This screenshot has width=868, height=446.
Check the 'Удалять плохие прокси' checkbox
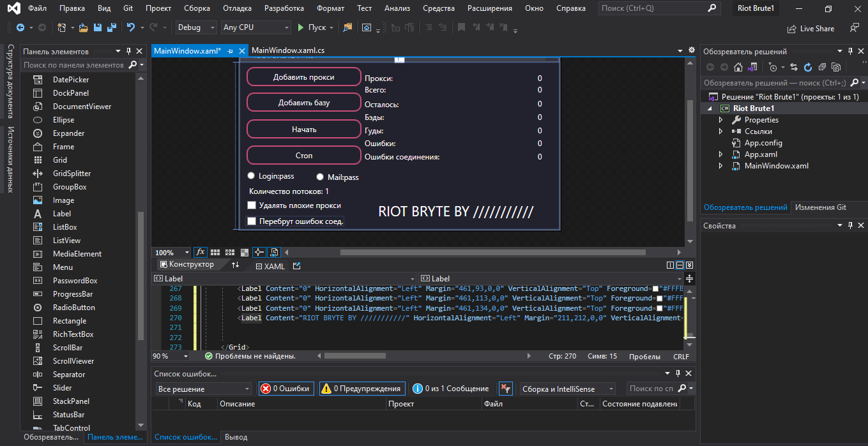click(x=252, y=205)
